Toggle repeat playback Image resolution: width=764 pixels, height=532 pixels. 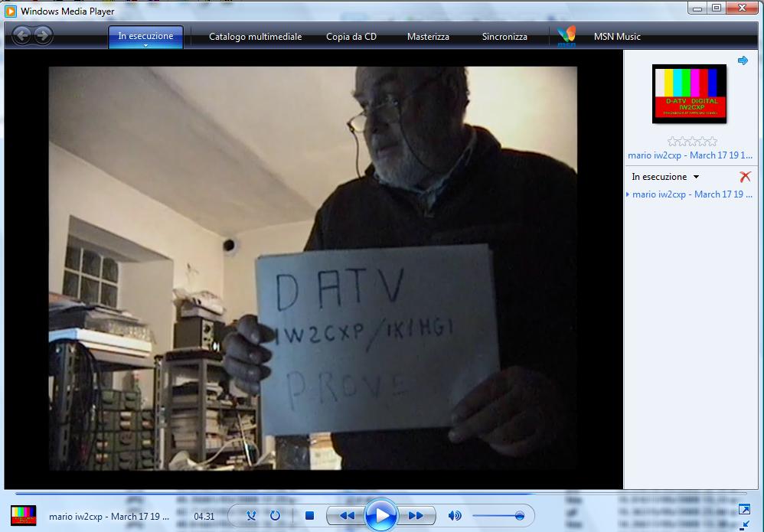276,515
